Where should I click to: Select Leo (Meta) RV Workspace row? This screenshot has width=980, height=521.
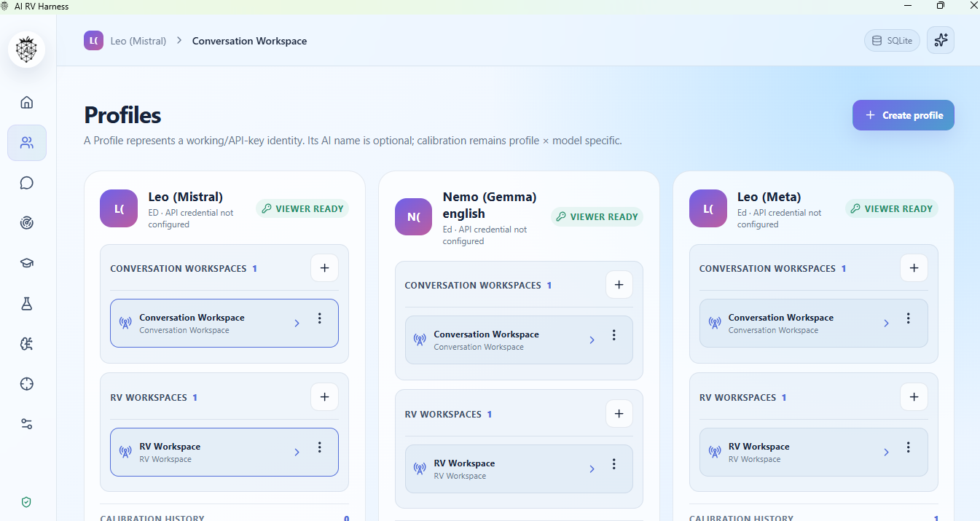pos(814,452)
